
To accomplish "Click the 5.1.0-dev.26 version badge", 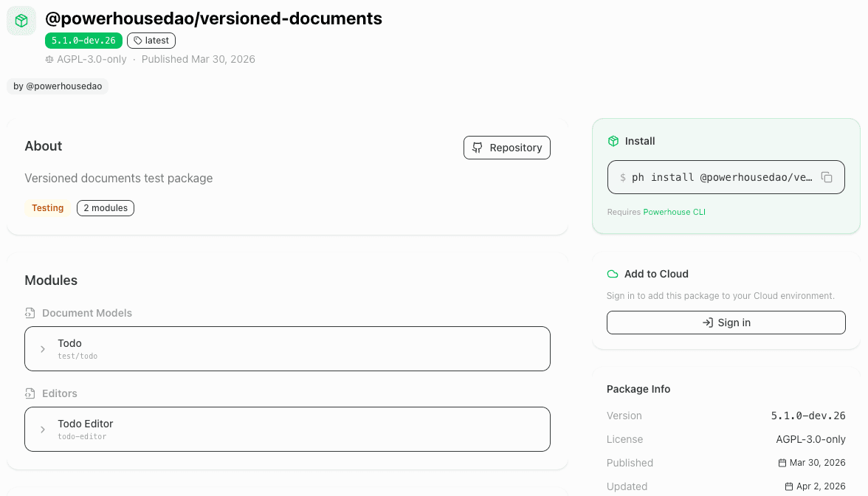I will coord(83,41).
